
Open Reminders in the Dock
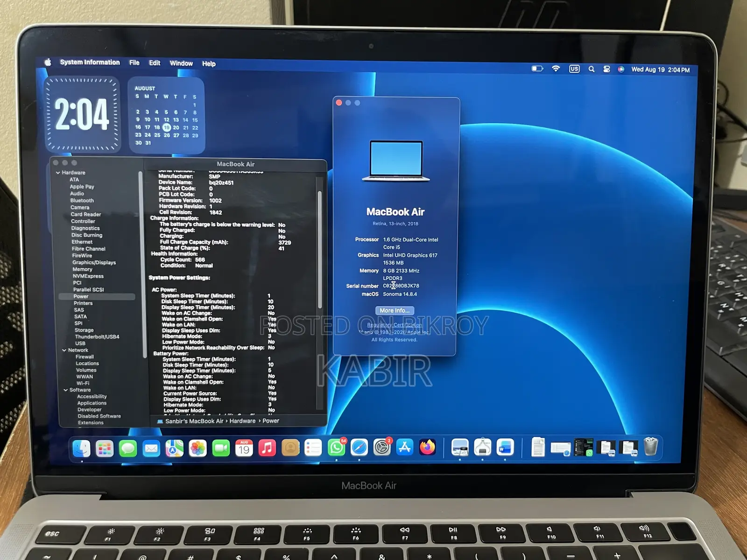[313, 448]
